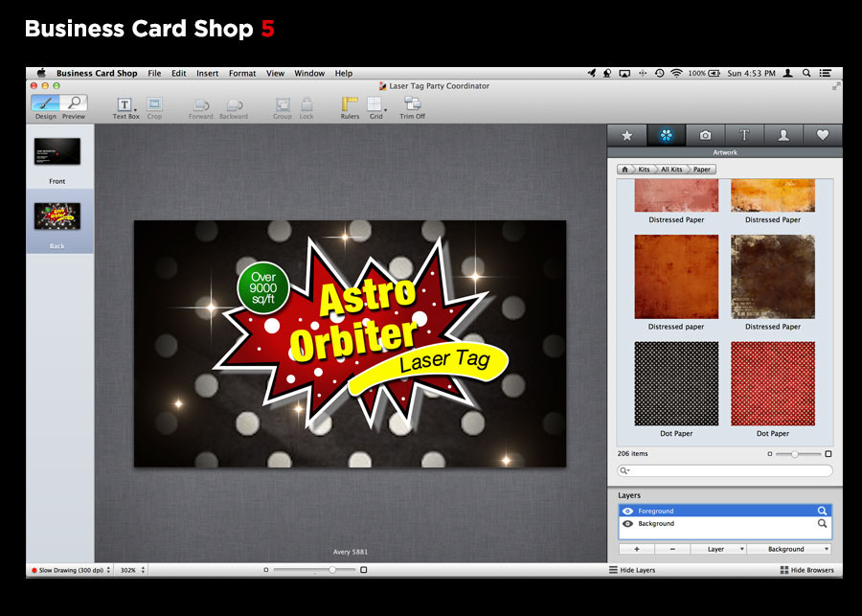Click the artwork search field

725,470
